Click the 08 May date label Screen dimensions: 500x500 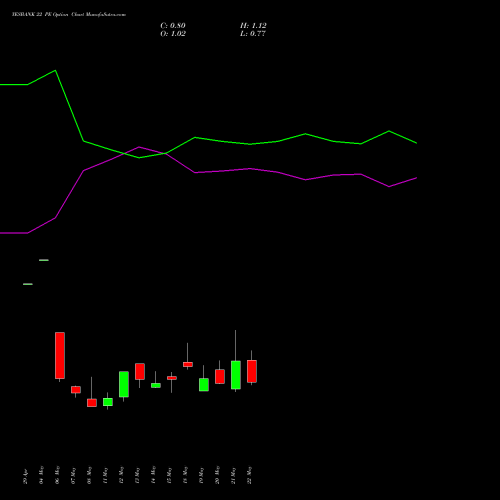coord(90,475)
